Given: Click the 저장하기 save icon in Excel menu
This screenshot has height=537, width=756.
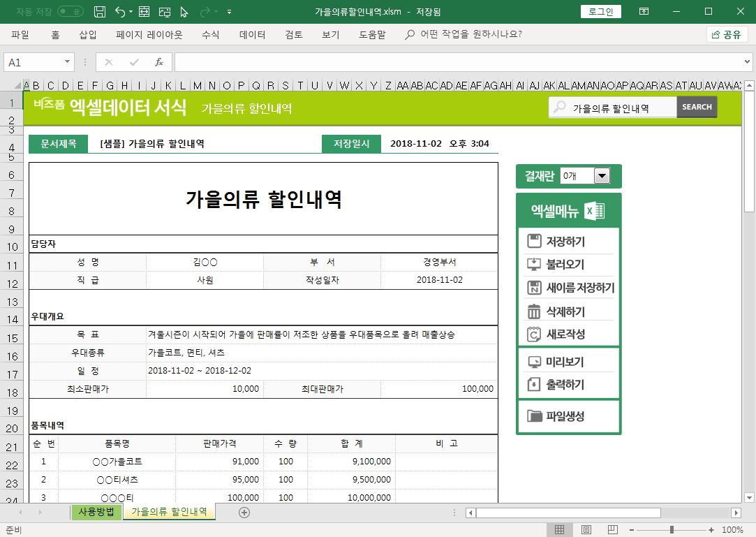Looking at the screenshot, I should coord(535,242).
